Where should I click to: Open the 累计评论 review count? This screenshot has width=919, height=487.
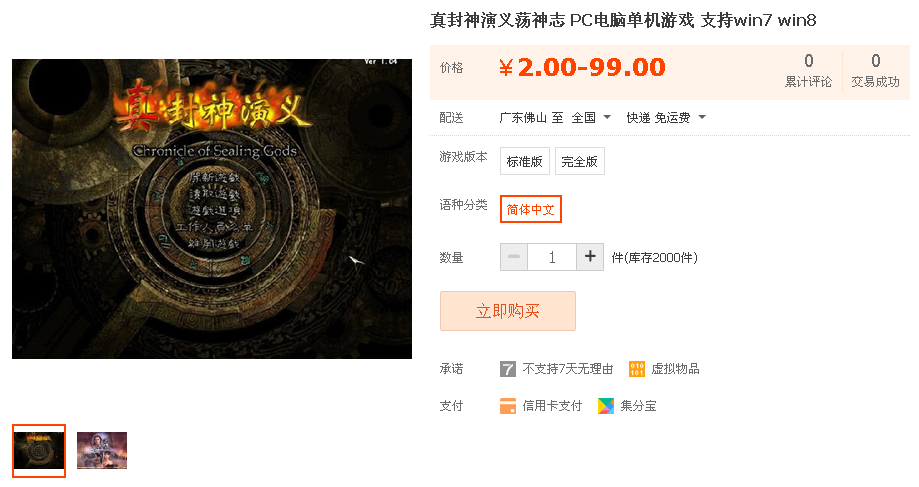point(808,71)
